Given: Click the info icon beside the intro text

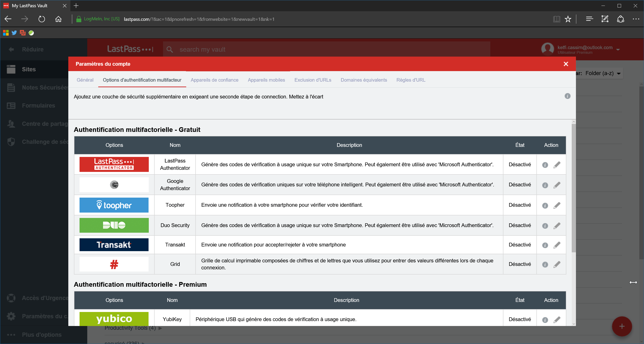Looking at the screenshot, I should [x=568, y=96].
